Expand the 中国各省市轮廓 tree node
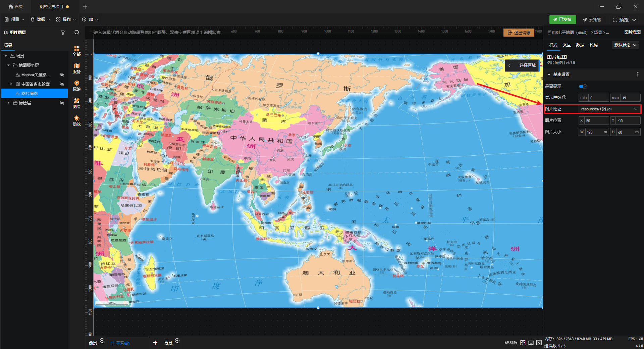Screen dimensions: 644x349 [11, 84]
